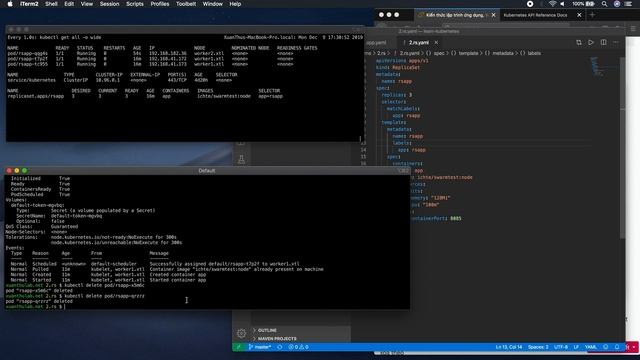Close the 2.rs.yaml editor tab
This screenshot has width=640, height=360.
click(436, 42)
